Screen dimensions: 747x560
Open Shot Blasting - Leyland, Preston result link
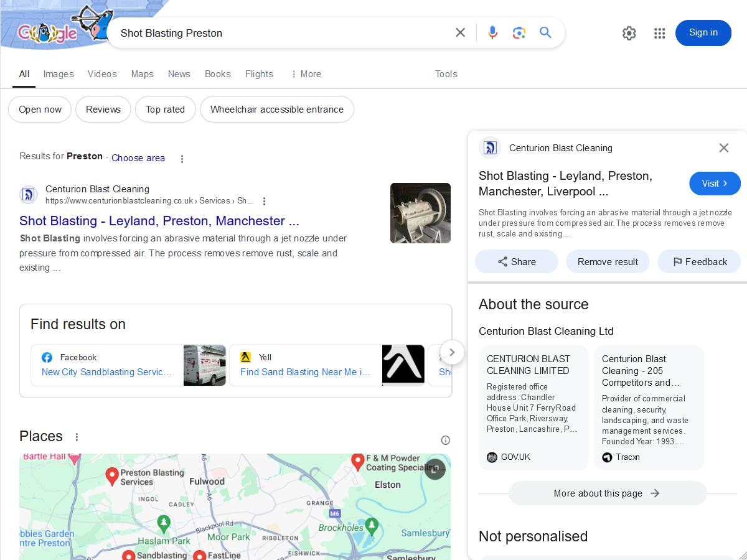coord(159,221)
